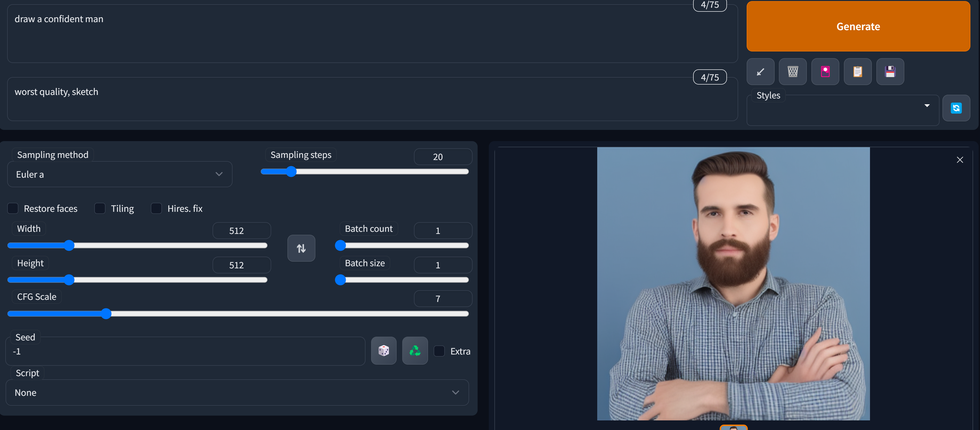The width and height of the screenshot is (980, 430).
Task: Check the Extra seed options box
Action: [x=439, y=351]
